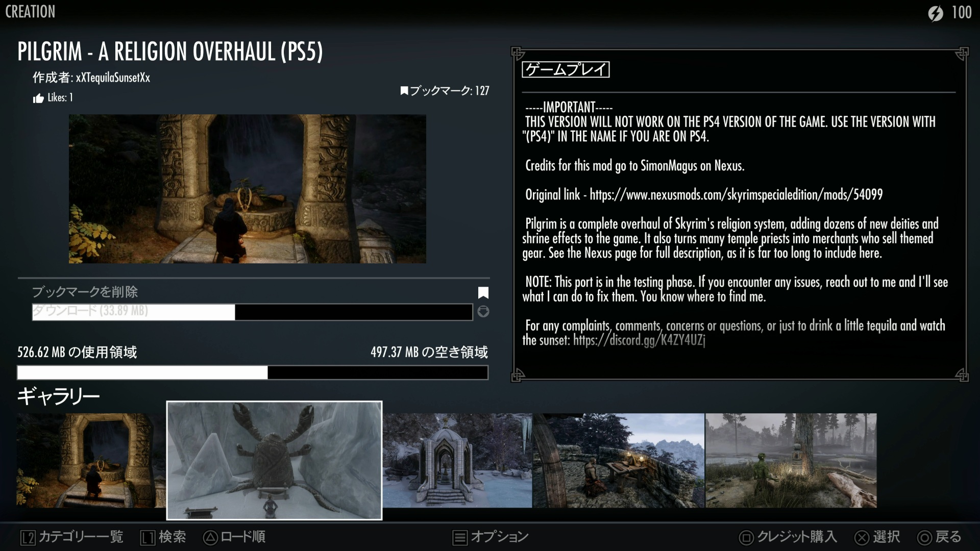This screenshot has height=551, width=980.
Task: Open ロード順 load order
Action: pos(243,537)
